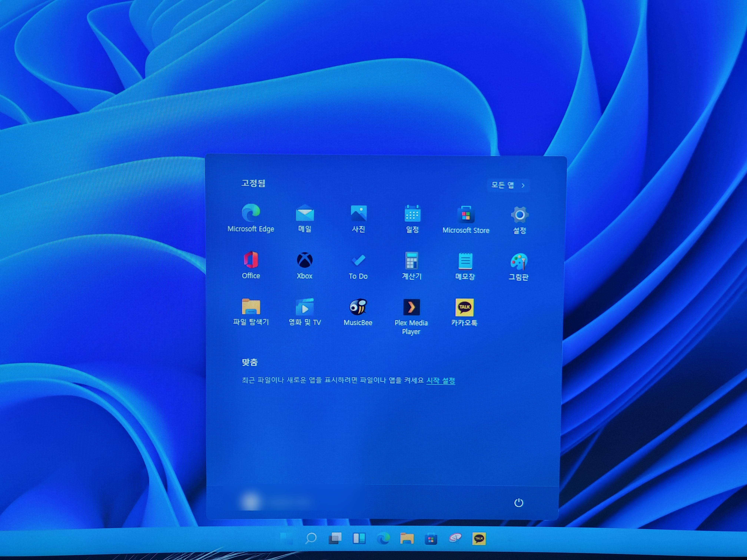Open the Widgets panel from the taskbar
This screenshot has height=560, width=747.
coord(359,538)
